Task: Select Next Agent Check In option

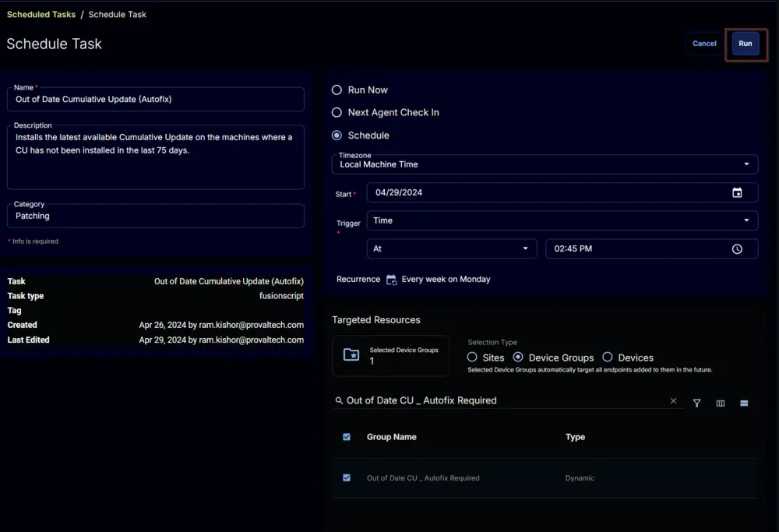Action: 337,113
